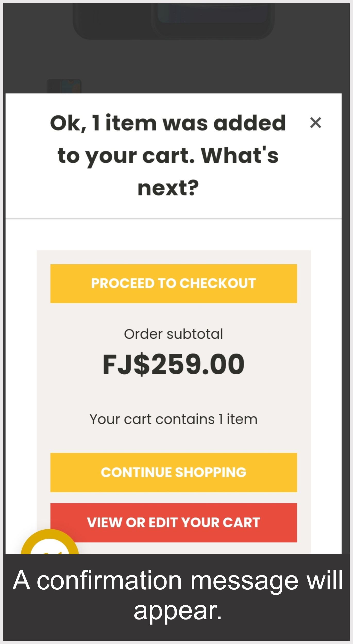Click the "Order subtotal" label

coord(173,334)
